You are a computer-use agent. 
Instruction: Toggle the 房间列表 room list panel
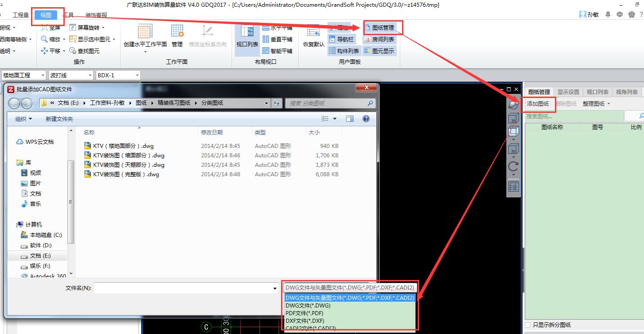[x=379, y=40]
